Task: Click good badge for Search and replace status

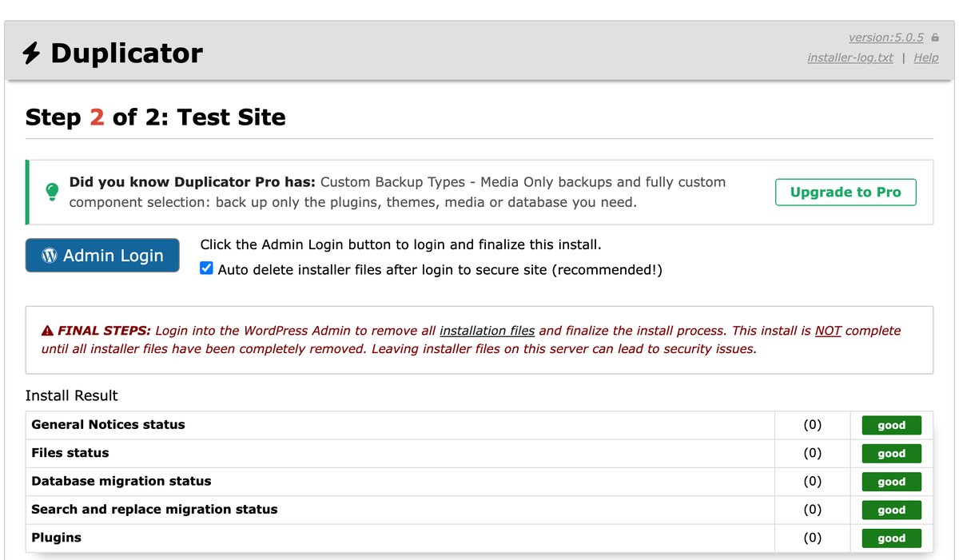Action: click(891, 510)
